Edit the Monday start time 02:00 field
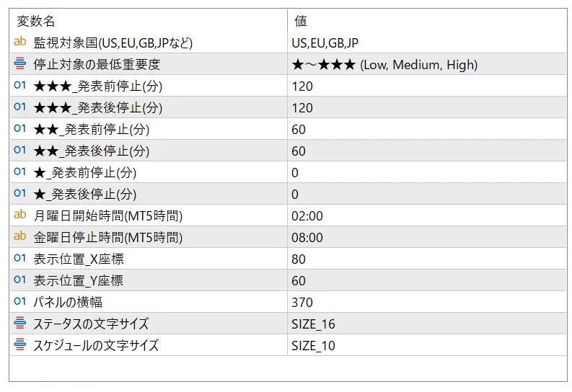The width and height of the screenshot is (572, 392). tap(426, 216)
